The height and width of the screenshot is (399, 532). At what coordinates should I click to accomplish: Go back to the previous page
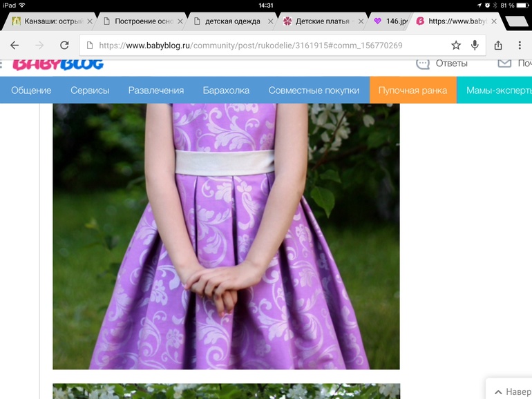click(15, 46)
